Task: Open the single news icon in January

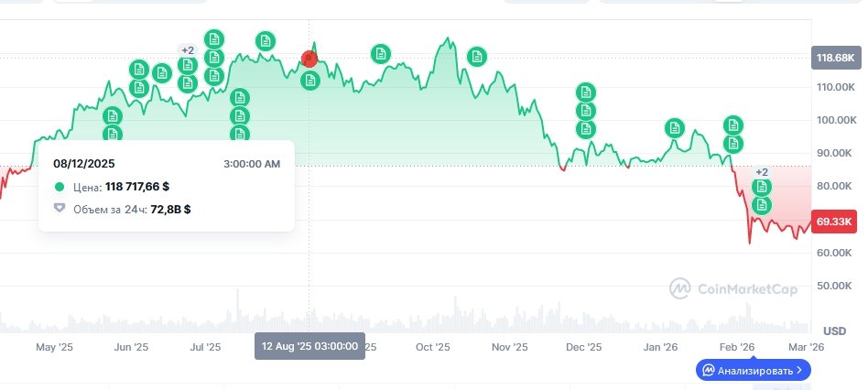Action: (x=675, y=127)
